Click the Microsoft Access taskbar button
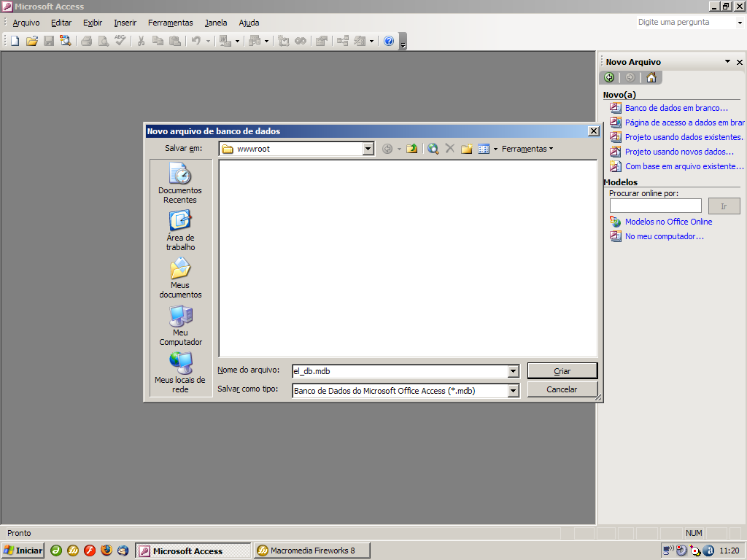747x560 pixels. coord(193,551)
